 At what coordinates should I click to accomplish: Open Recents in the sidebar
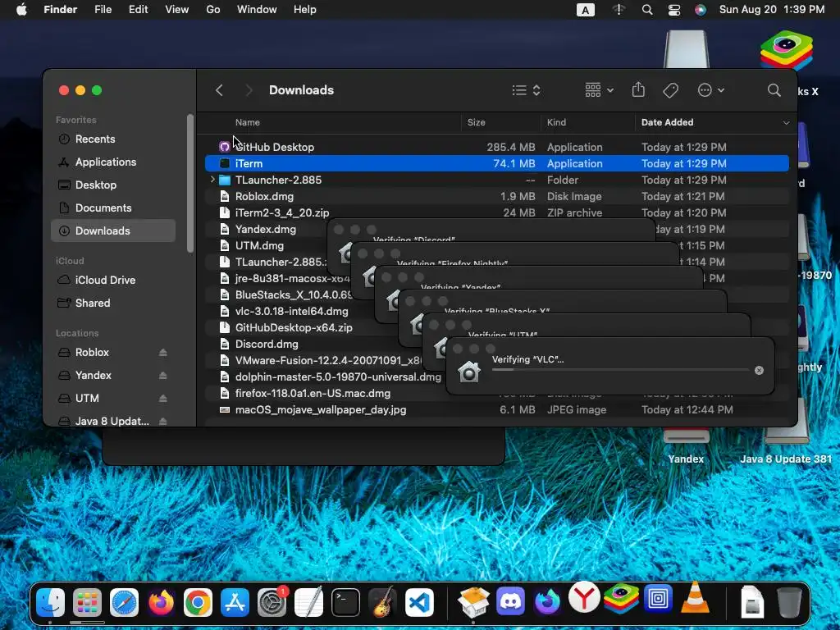click(113, 139)
